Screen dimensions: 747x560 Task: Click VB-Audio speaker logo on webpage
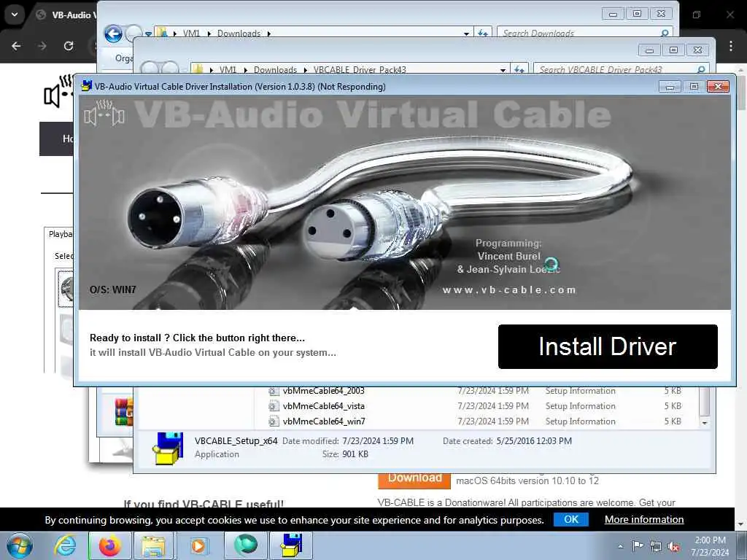58,91
